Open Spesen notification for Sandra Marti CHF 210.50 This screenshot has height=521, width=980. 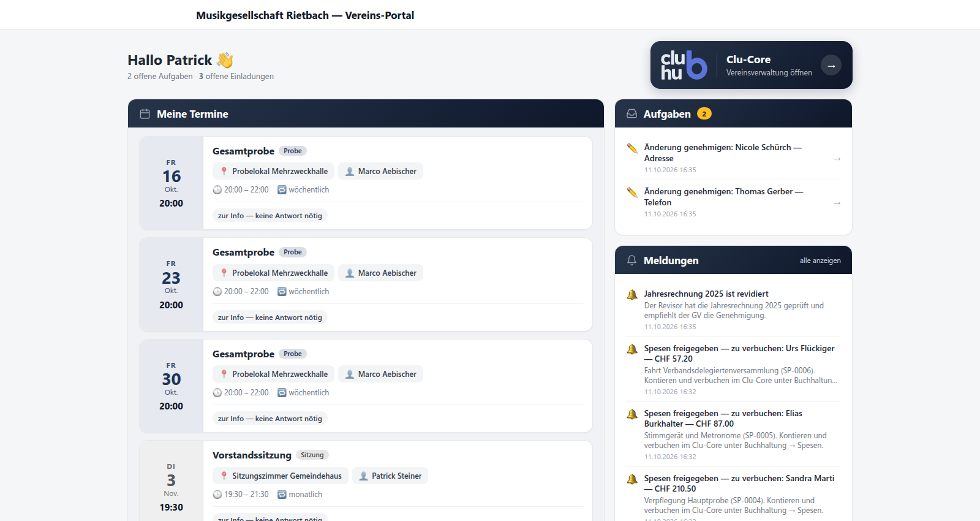pos(734,495)
